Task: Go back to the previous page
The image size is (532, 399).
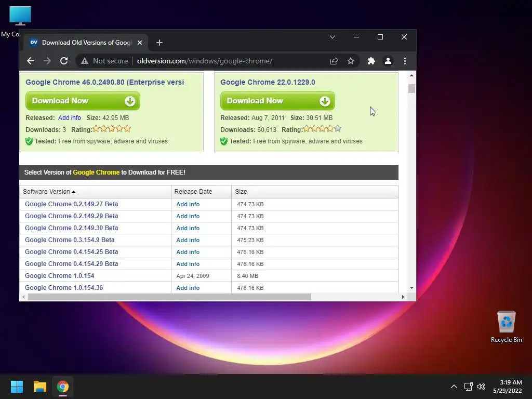Action: (x=31, y=61)
